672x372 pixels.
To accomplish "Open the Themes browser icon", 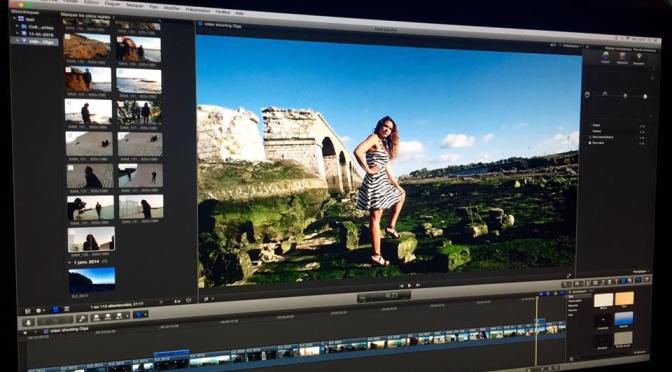I will pyautogui.click(x=630, y=280).
